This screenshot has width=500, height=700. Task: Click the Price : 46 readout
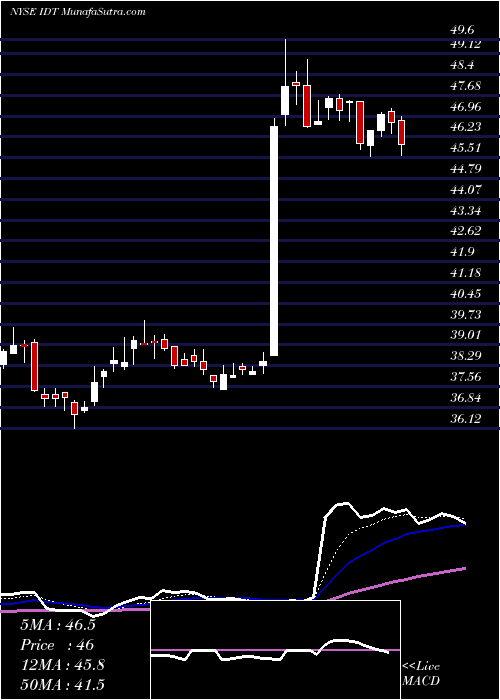(x=57, y=645)
